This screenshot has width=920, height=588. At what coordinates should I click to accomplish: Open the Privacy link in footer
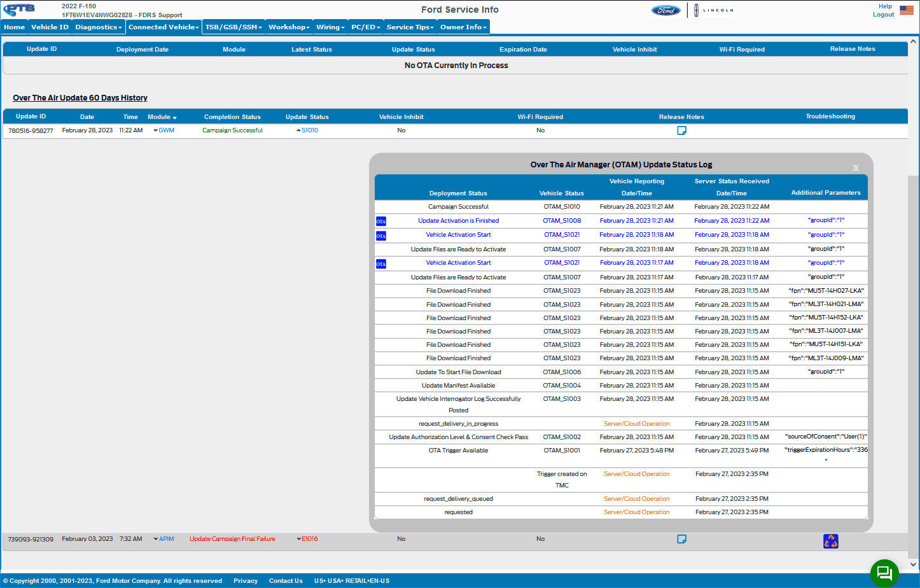[x=245, y=580]
